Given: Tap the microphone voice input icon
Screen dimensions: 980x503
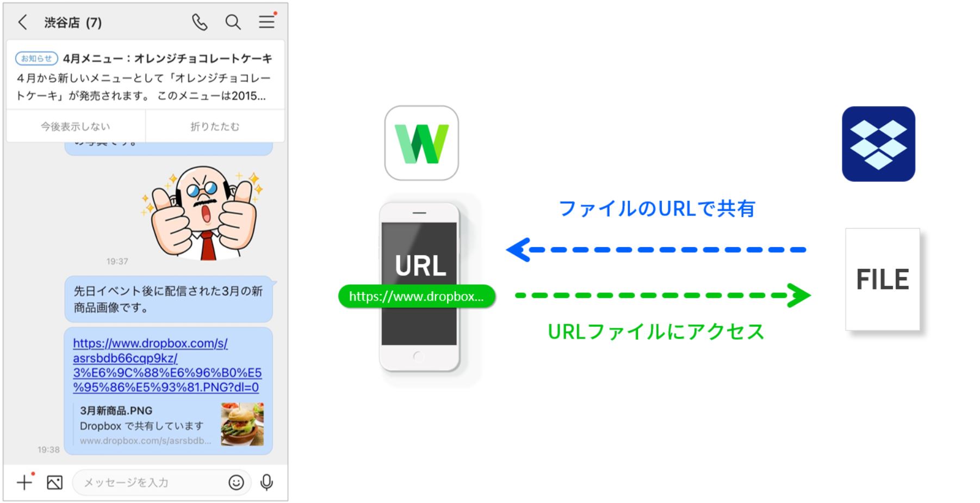Looking at the screenshot, I should [266, 482].
